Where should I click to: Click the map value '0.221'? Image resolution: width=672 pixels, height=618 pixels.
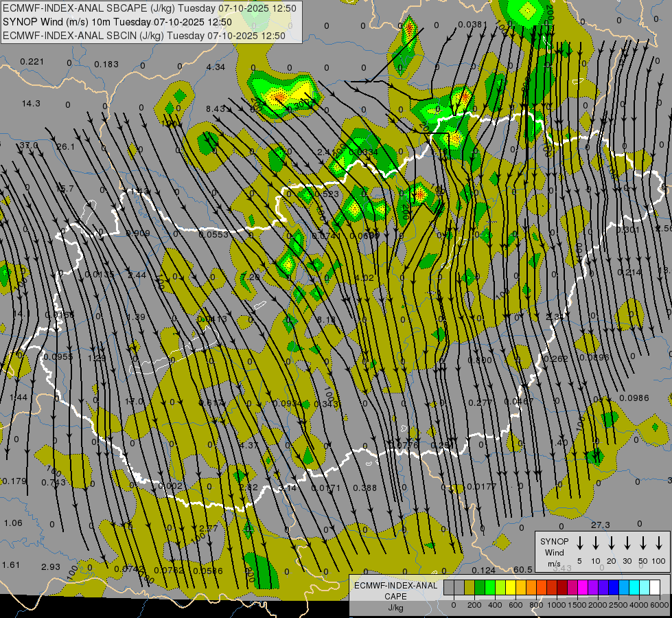tap(32, 62)
